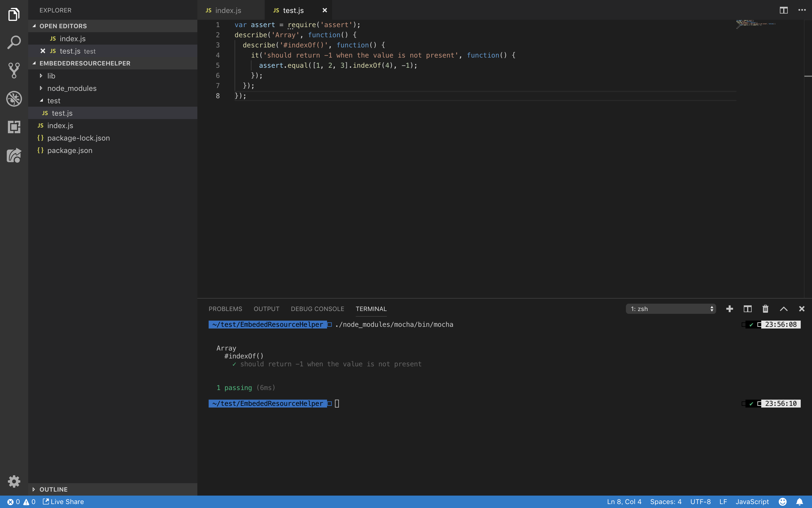This screenshot has width=812, height=508.
Task: Open index.js in Open Editors list
Action: tap(113, 39)
